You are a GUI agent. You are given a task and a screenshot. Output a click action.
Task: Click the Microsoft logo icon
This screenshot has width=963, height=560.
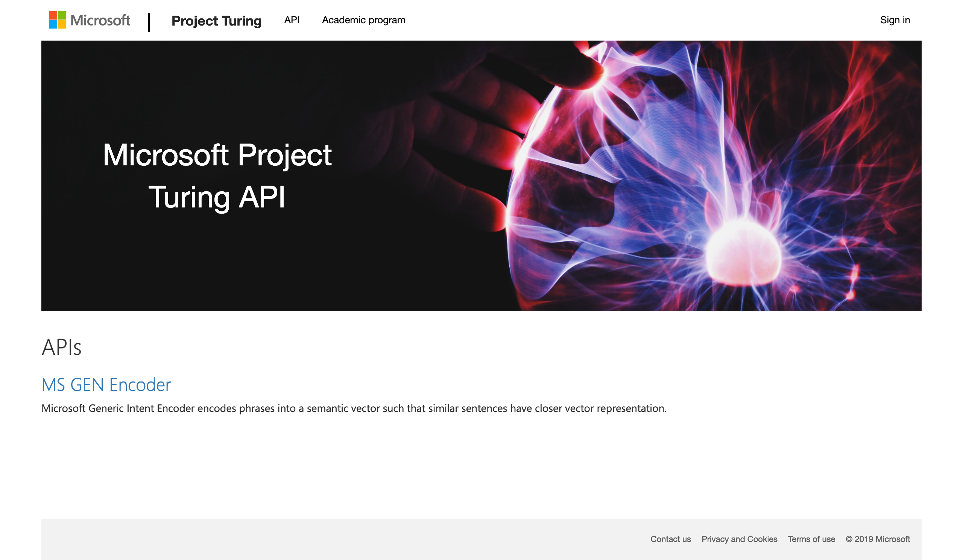[90, 20]
